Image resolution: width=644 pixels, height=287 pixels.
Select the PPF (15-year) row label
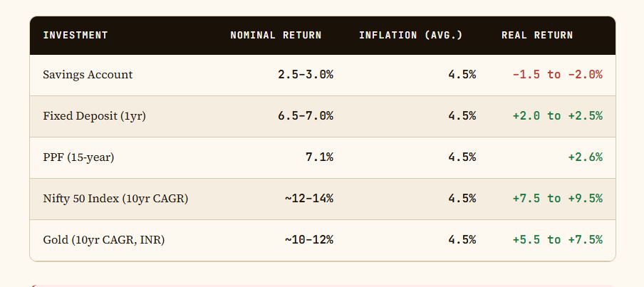coord(78,157)
